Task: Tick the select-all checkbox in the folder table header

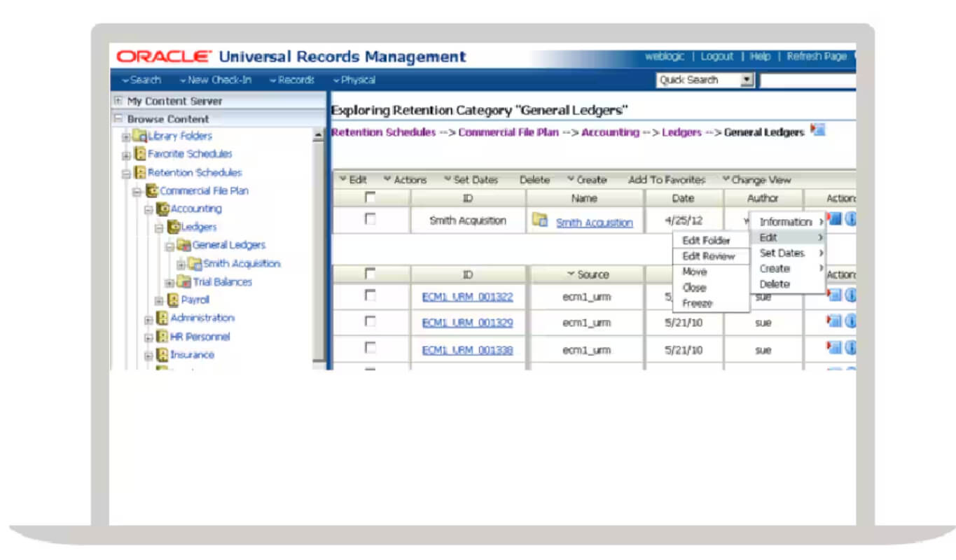Action: [370, 198]
